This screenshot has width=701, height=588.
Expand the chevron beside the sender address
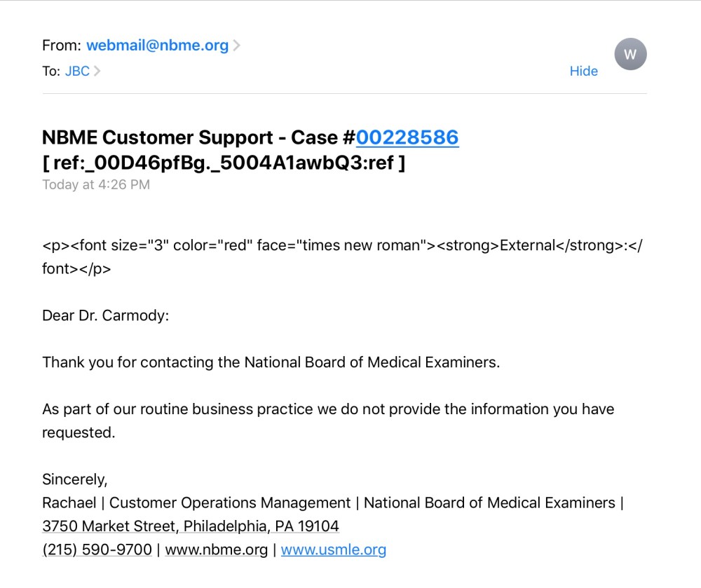click(x=236, y=46)
